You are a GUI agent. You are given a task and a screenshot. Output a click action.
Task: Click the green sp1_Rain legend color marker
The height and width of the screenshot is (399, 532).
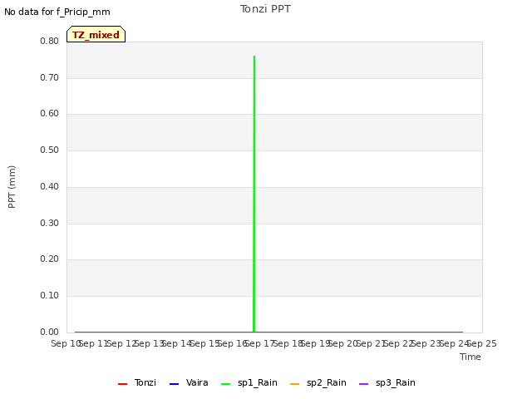225,384
